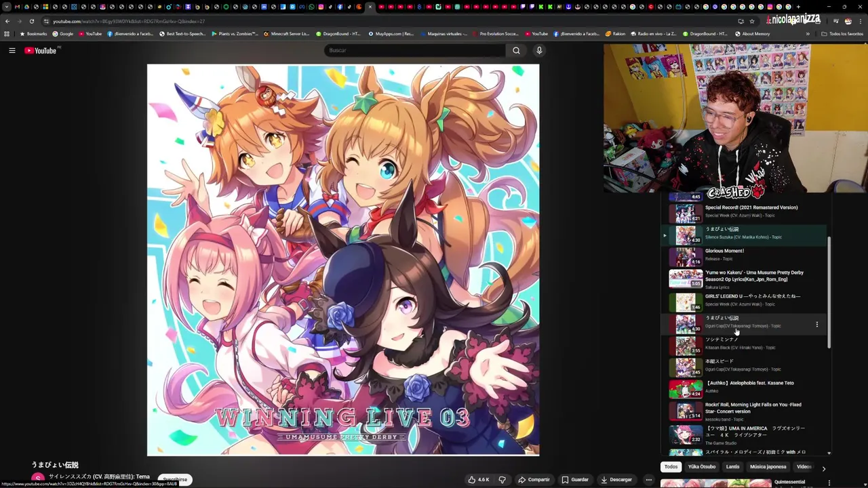Focus the Buscar search field

coord(415,50)
